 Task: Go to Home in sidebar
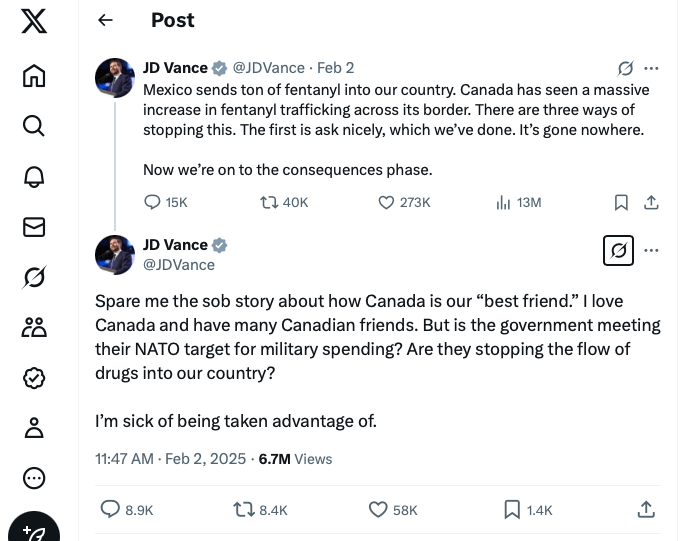34,75
